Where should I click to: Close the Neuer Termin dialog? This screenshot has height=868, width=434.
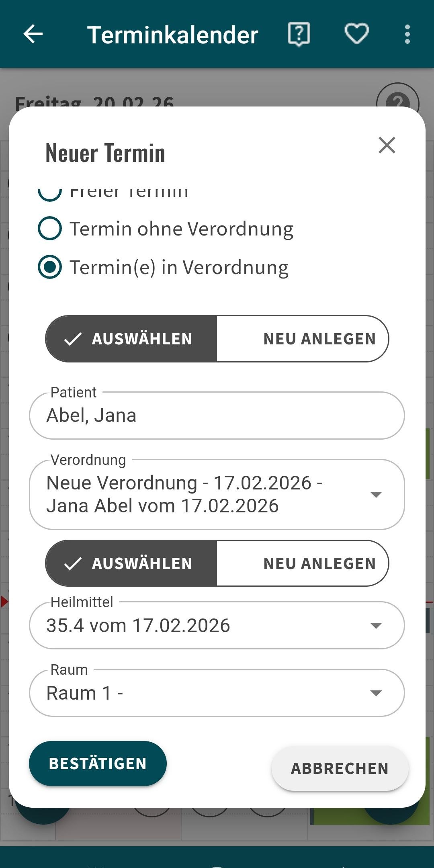coord(387,145)
